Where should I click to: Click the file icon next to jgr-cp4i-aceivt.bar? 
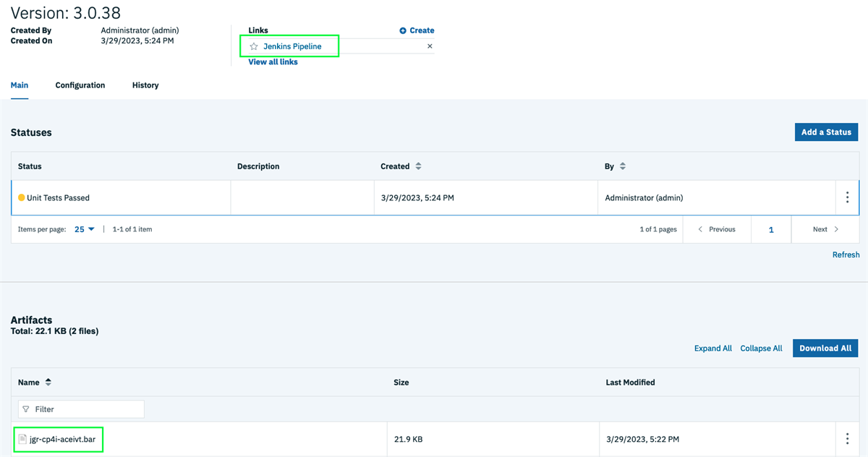pos(22,438)
